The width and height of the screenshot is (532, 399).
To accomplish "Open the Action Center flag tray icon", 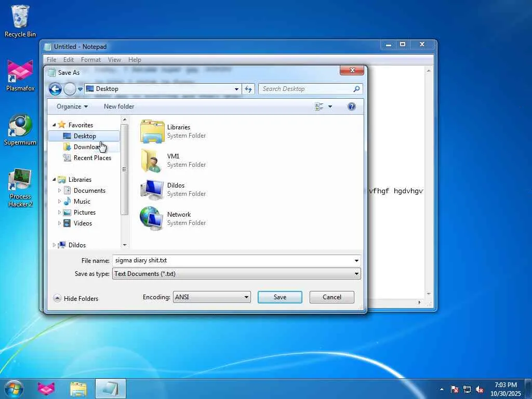I will tap(455, 389).
